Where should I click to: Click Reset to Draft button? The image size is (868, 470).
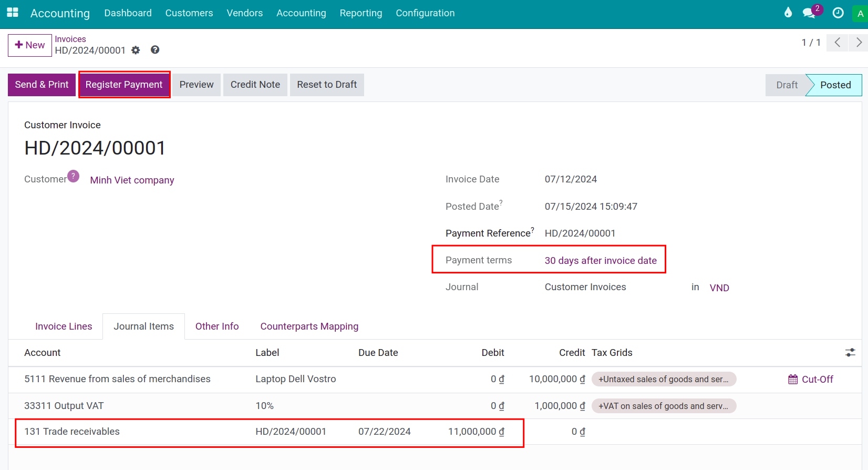(x=327, y=85)
